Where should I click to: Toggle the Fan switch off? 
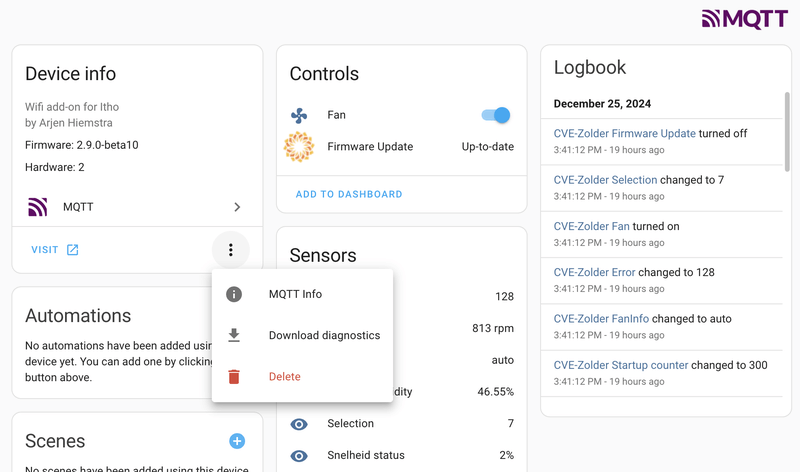(496, 115)
